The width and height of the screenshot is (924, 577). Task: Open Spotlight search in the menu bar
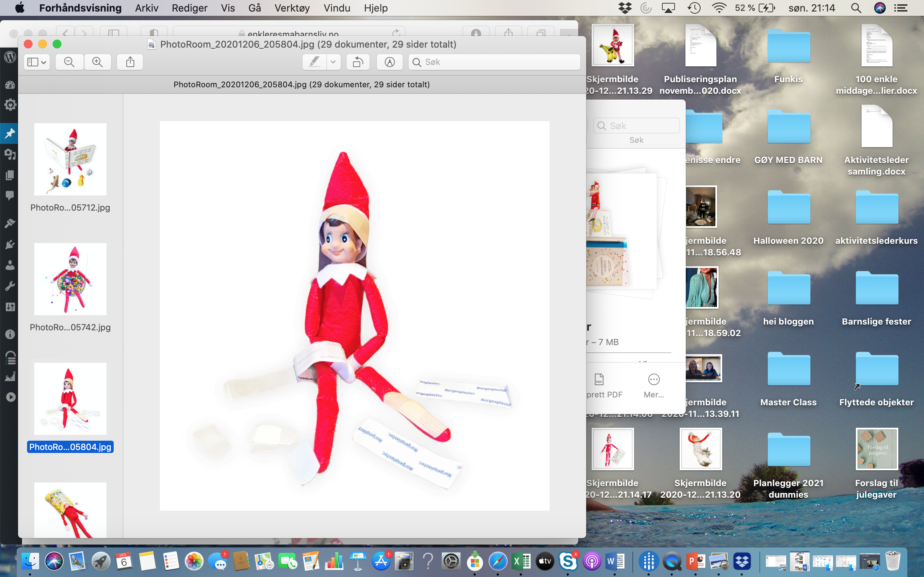click(856, 8)
